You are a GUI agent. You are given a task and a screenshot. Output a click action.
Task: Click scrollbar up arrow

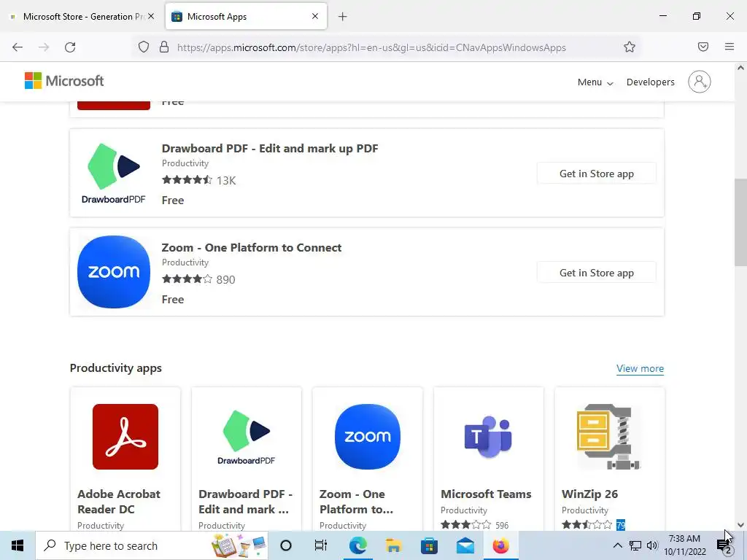point(740,68)
